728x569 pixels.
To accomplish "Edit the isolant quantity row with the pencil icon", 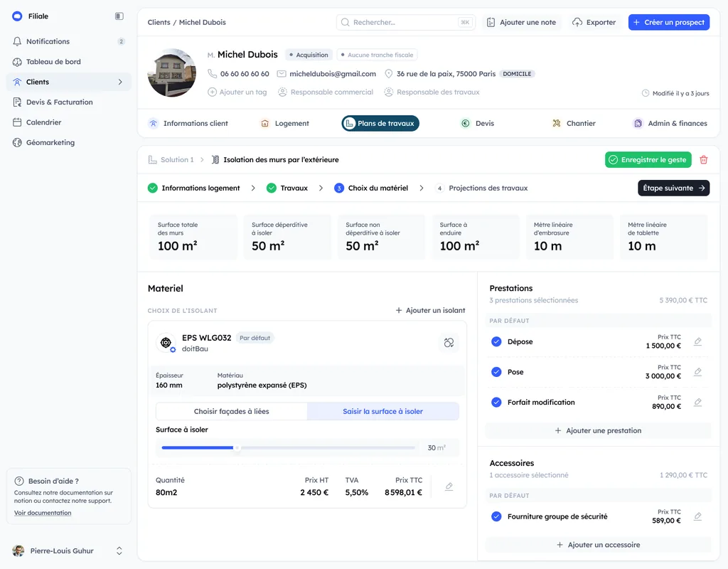I will (x=449, y=486).
